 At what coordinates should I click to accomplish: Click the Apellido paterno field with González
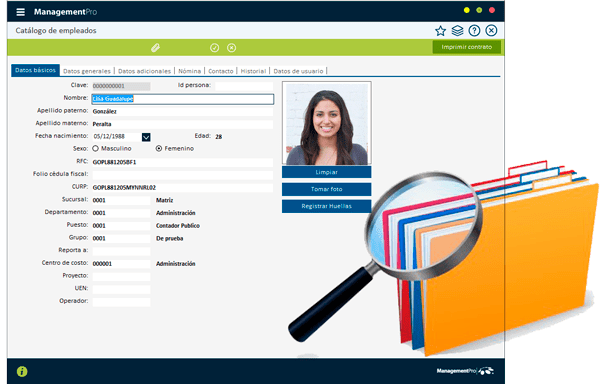pos(183,112)
